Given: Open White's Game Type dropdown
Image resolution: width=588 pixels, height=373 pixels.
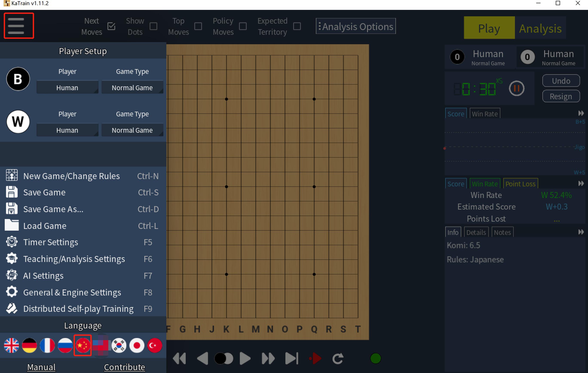Looking at the screenshot, I should (132, 130).
